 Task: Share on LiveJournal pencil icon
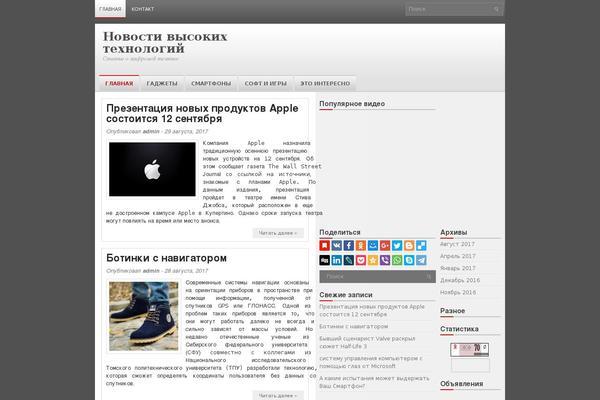point(349,260)
